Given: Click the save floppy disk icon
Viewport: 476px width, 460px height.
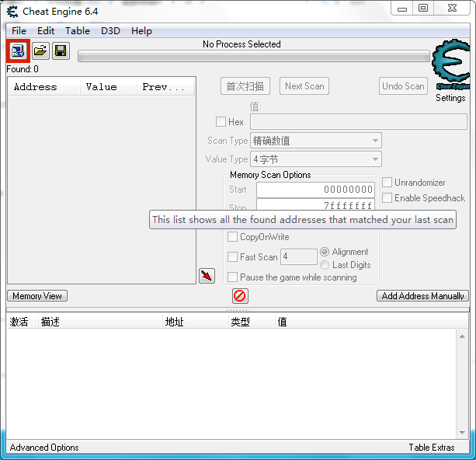Looking at the screenshot, I should click(61, 51).
